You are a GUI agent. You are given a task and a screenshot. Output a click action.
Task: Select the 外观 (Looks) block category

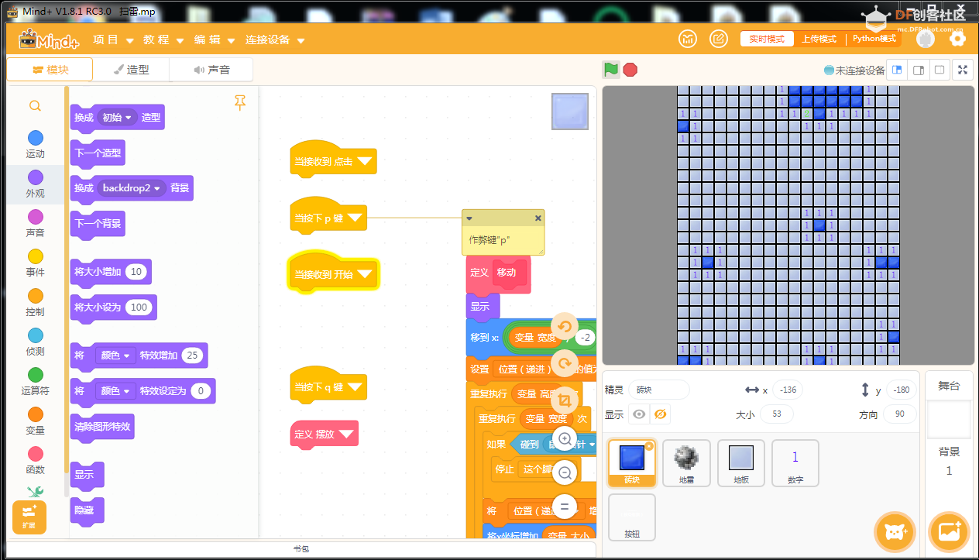[35, 184]
